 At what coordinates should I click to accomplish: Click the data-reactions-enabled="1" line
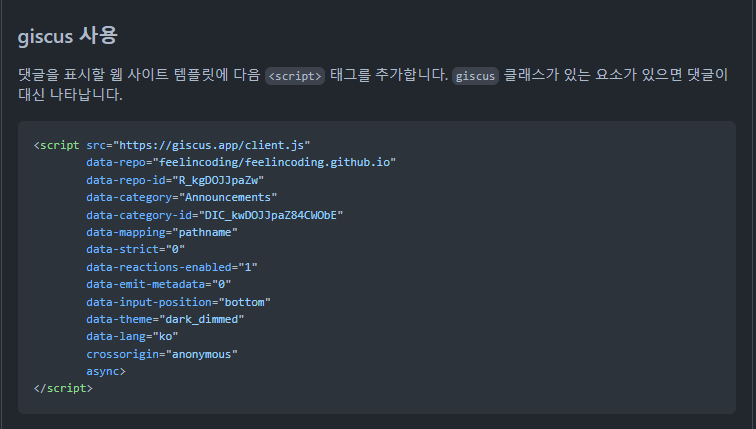click(x=172, y=267)
